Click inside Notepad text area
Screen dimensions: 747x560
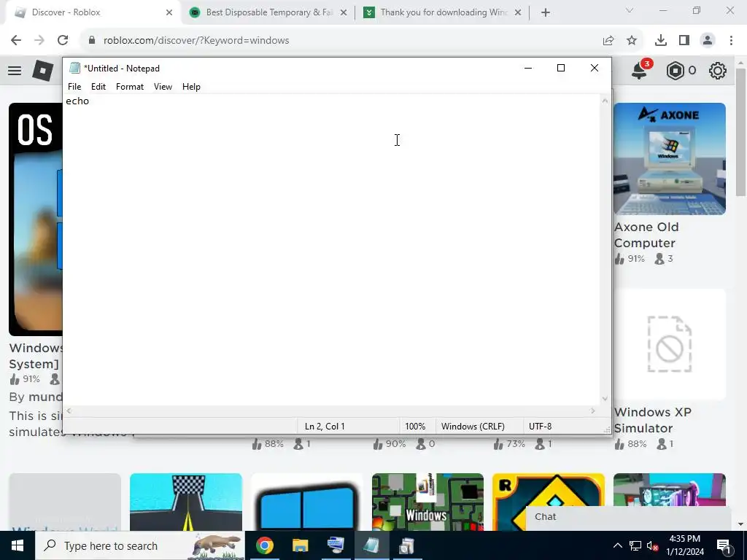pos(331,250)
